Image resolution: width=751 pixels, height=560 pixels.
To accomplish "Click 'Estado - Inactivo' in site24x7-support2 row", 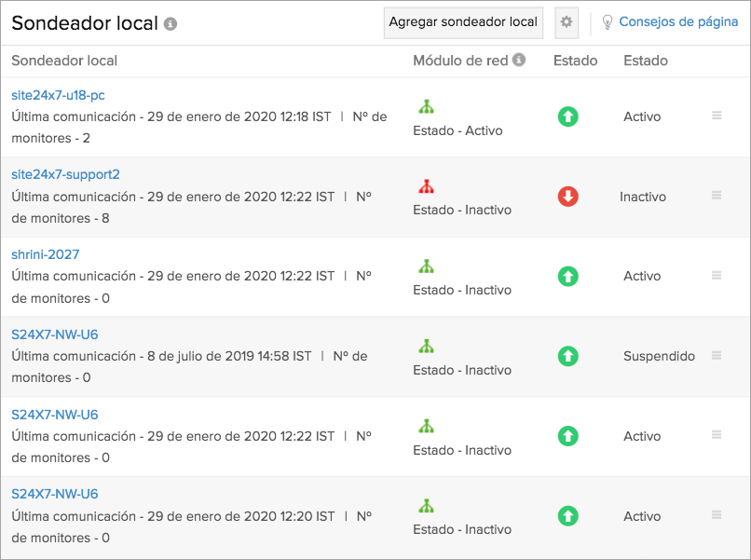I will point(462,210).
